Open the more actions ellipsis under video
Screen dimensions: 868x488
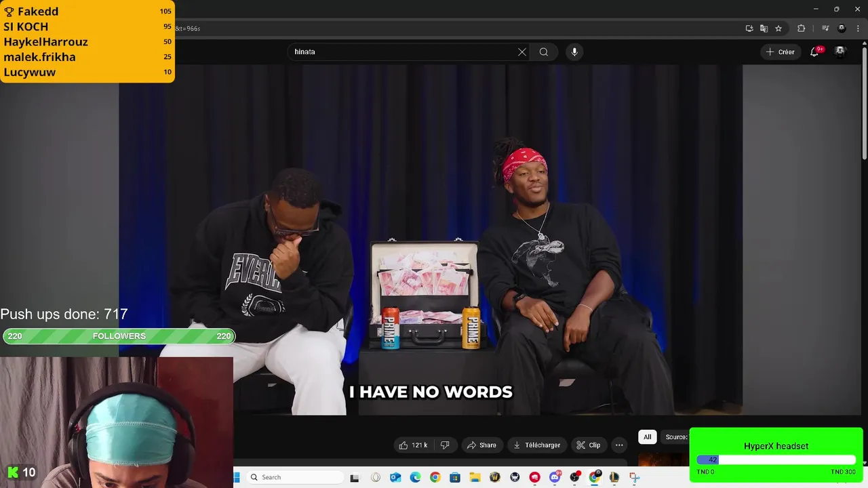(619, 445)
